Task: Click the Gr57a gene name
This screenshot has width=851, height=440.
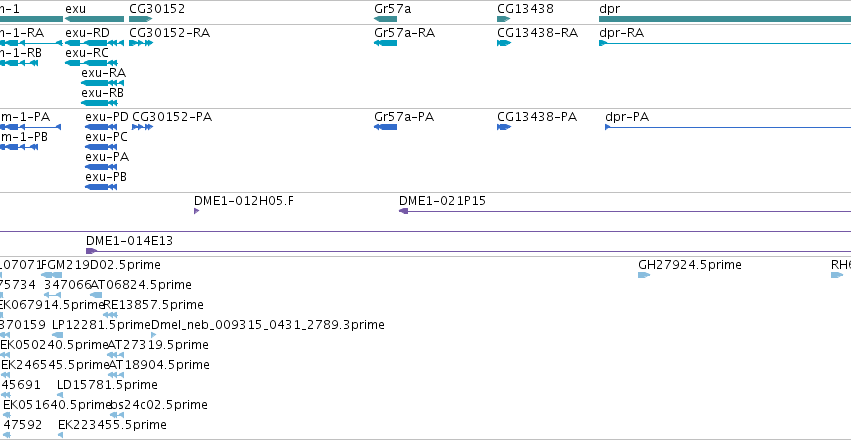Action: click(392, 9)
